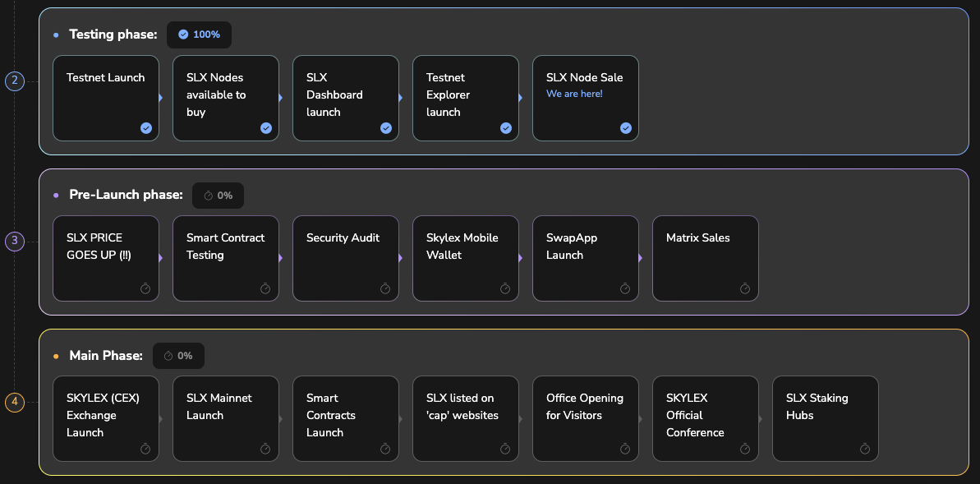Click the Pre-Launch phase heading
This screenshot has width=980, height=484.
[x=126, y=195]
